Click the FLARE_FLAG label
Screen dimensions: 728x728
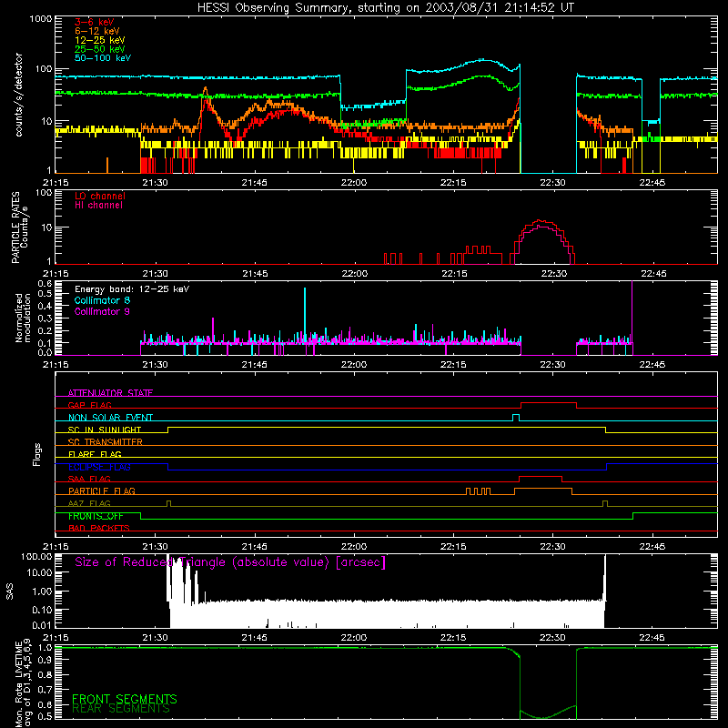click(95, 454)
